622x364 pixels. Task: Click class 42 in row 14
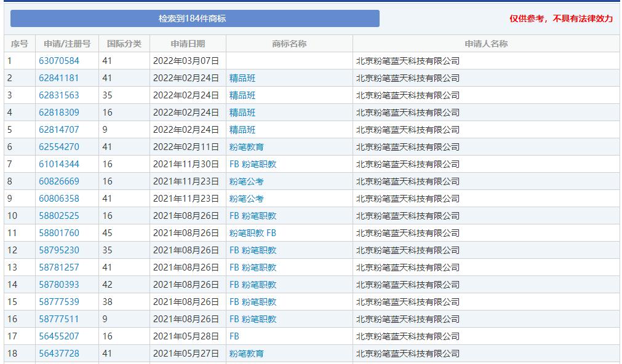pyautogui.click(x=107, y=285)
